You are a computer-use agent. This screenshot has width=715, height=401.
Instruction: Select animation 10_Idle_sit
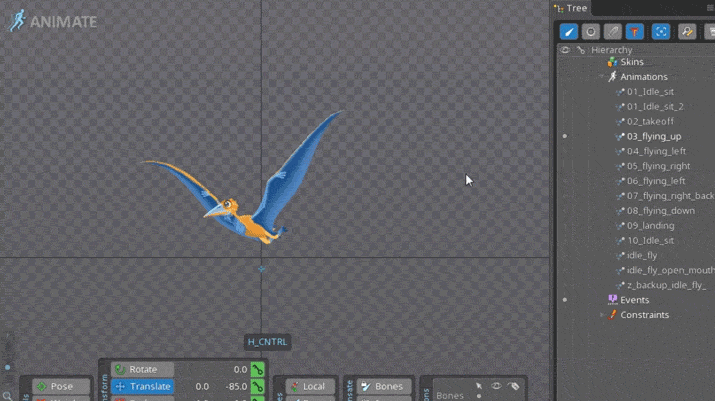coord(650,240)
